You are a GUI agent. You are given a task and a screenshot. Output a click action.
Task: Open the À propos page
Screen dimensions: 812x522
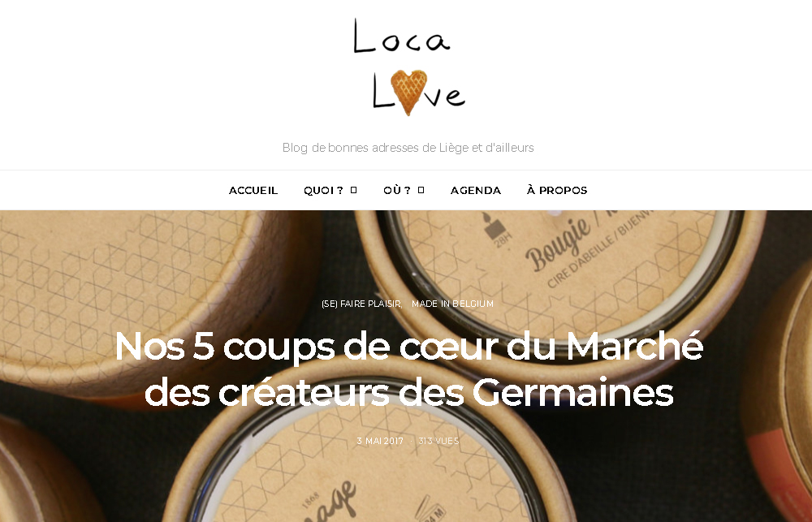click(557, 190)
